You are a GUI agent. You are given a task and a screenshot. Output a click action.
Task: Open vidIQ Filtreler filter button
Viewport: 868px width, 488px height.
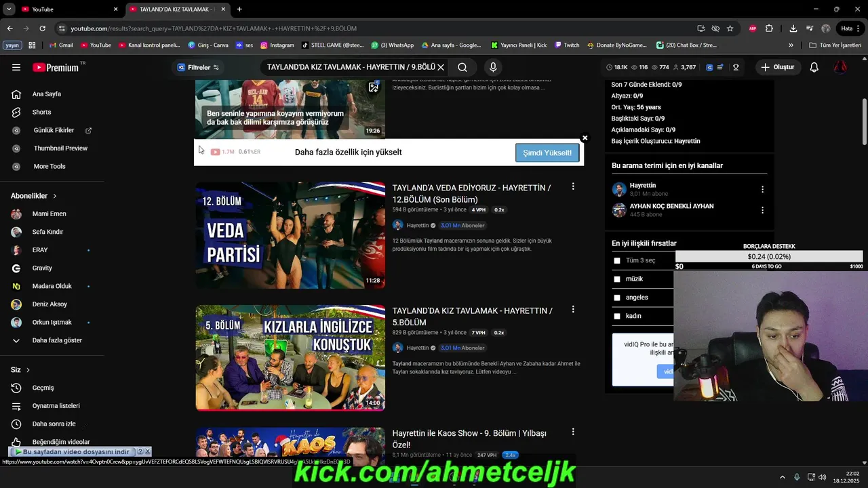coord(198,67)
